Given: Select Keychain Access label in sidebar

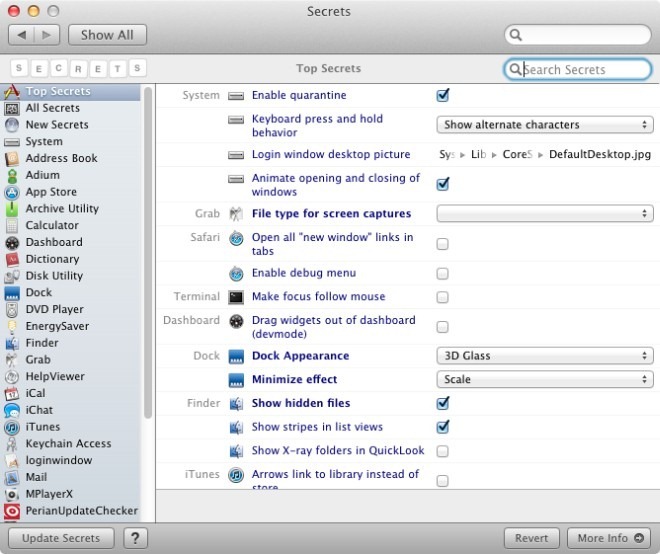Looking at the screenshot, I should pyautogui.click(x=68, y=444).
